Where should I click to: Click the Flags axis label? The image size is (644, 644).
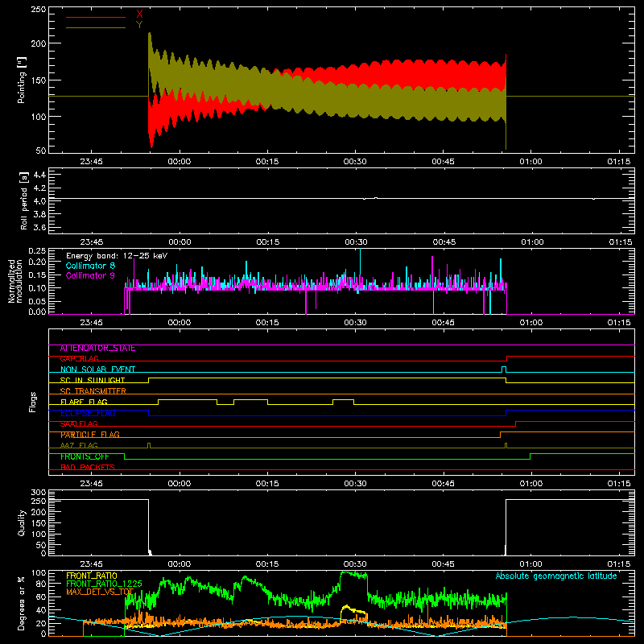32,402
